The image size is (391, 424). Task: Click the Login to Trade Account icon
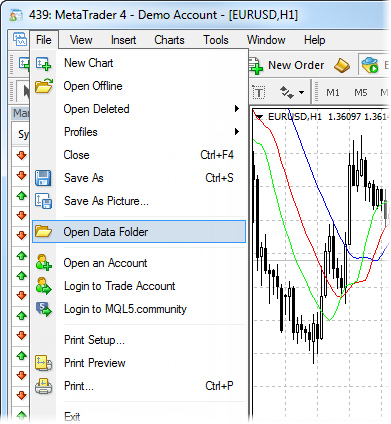point(44,286)
